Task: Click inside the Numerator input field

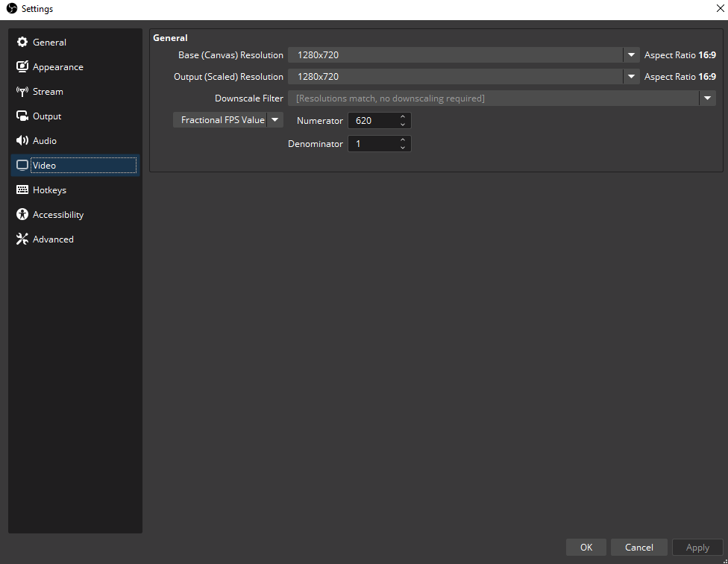Action: coord(371,121)
